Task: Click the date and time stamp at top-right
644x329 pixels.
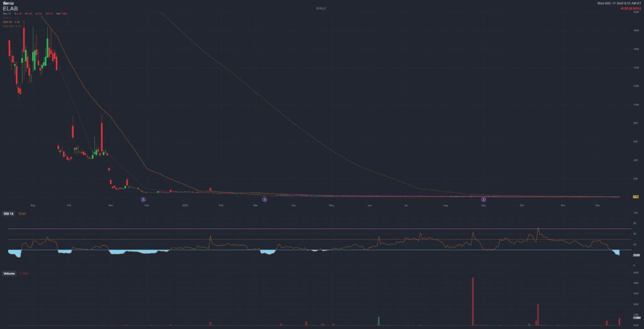Action: coord(619,4)
